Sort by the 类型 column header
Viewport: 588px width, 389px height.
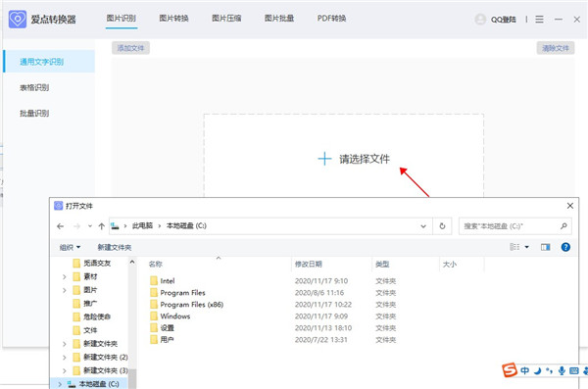click(382, 265)
